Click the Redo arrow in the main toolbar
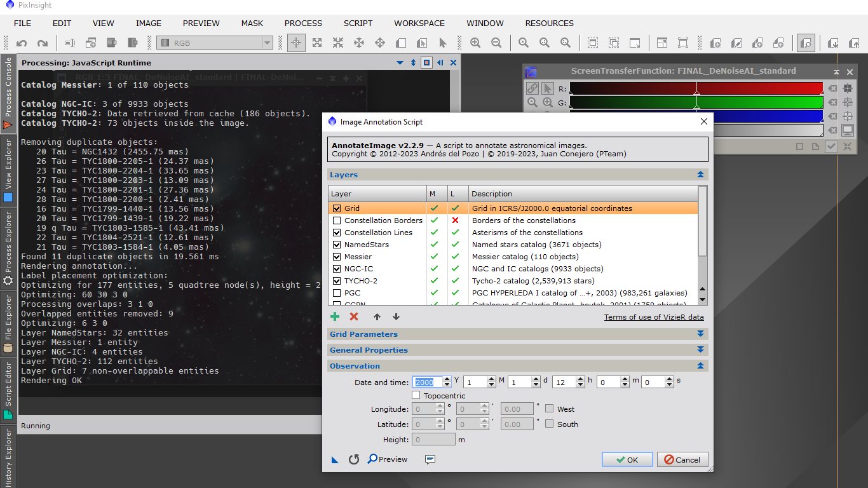 click(43, 43)
